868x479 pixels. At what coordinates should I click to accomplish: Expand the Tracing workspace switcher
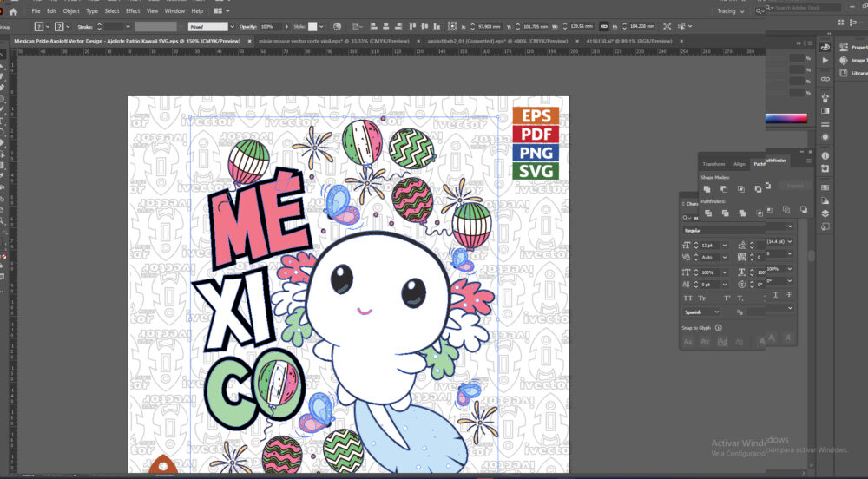[x=731, y=11]
